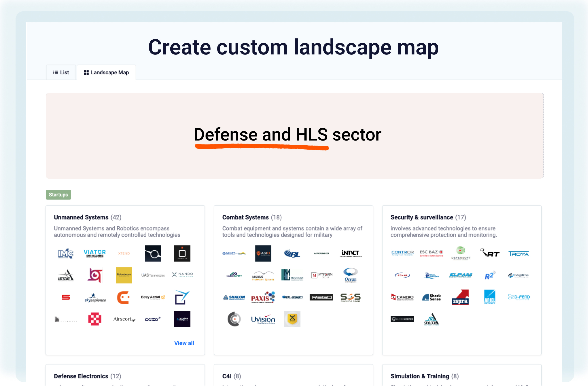Click the R2 logo

pyautogui.click(x=490, y=275)
